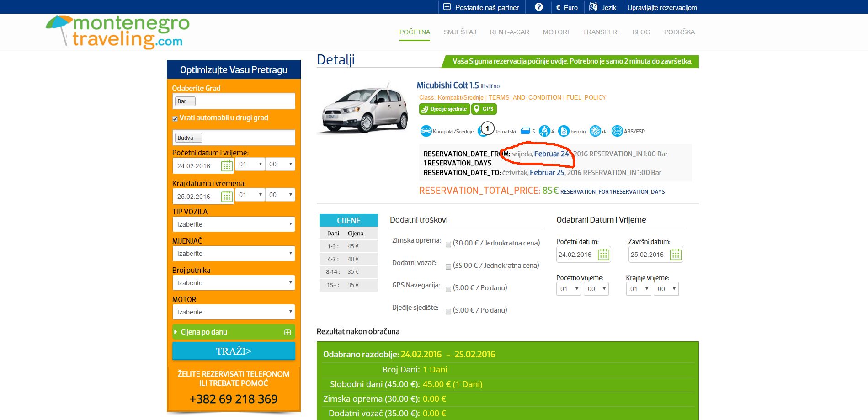Enable Zimska oprema extra option
This screenshot has height=420, width=868.
(448, 245)
